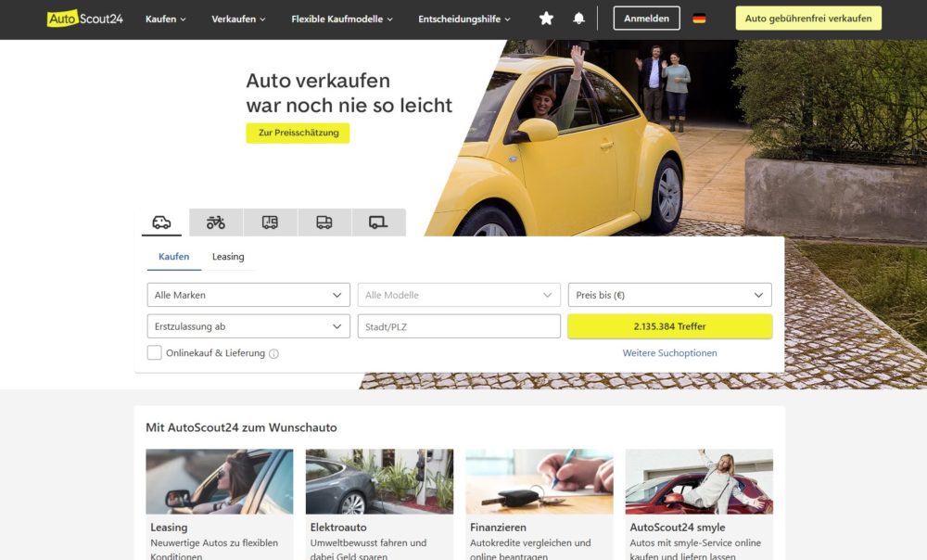Click Auto gebührenfrei verkaufen button
927x560 pixels.
[808, 19]
